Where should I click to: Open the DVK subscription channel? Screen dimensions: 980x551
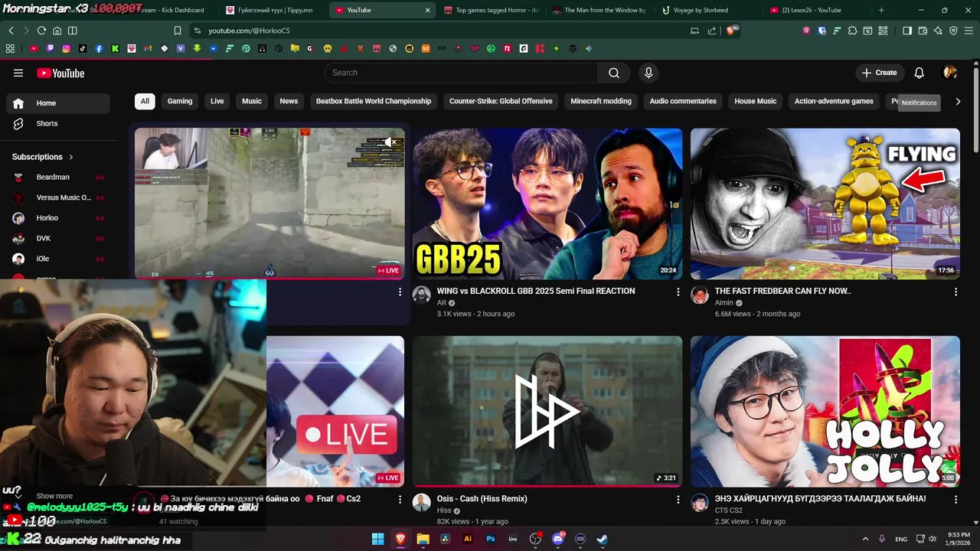coord(58,239)
